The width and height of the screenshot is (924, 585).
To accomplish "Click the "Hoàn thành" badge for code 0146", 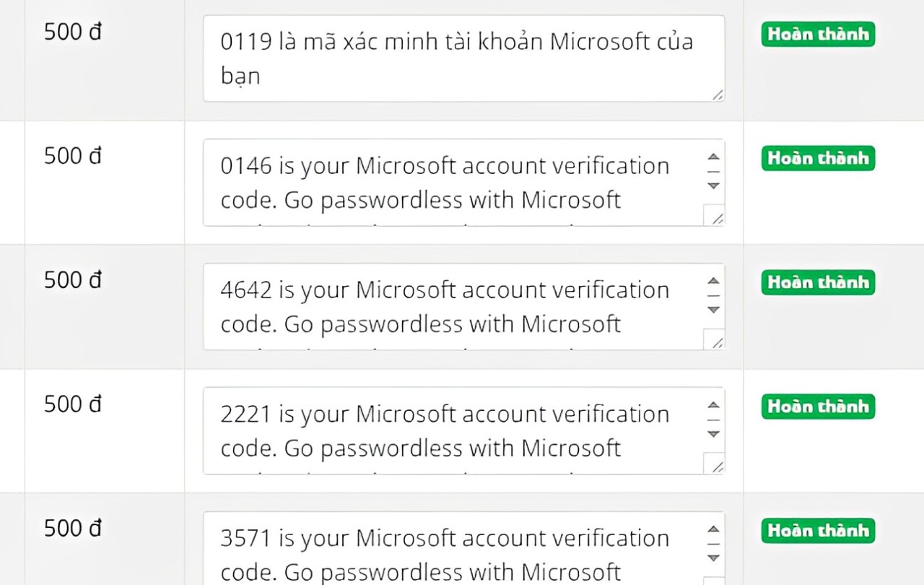I will point(818,158).
